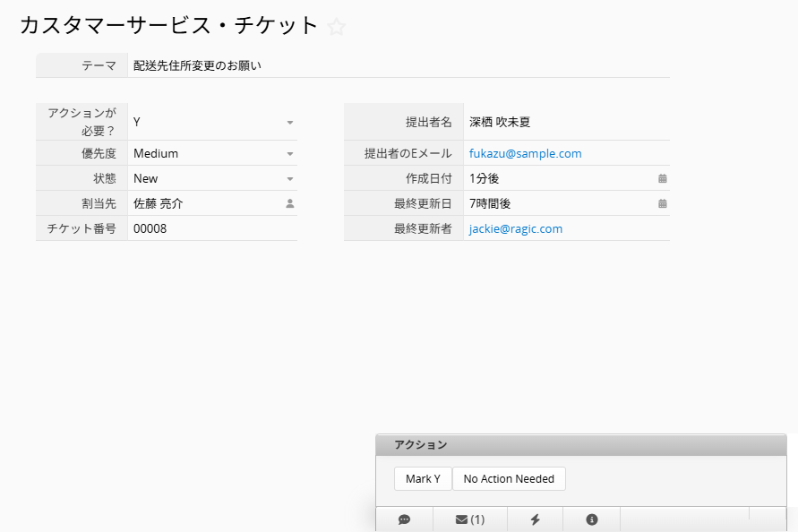Open the jackie@ragic.com email link
This screenshot has width=798, height=532.
pyautogui.click(x=515, y=228)
